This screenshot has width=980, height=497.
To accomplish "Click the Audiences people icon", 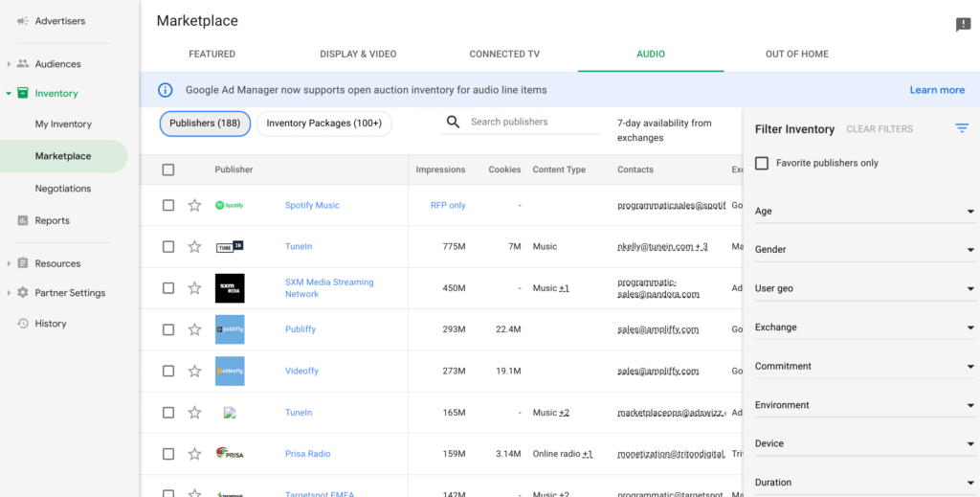I will [23, 64].
